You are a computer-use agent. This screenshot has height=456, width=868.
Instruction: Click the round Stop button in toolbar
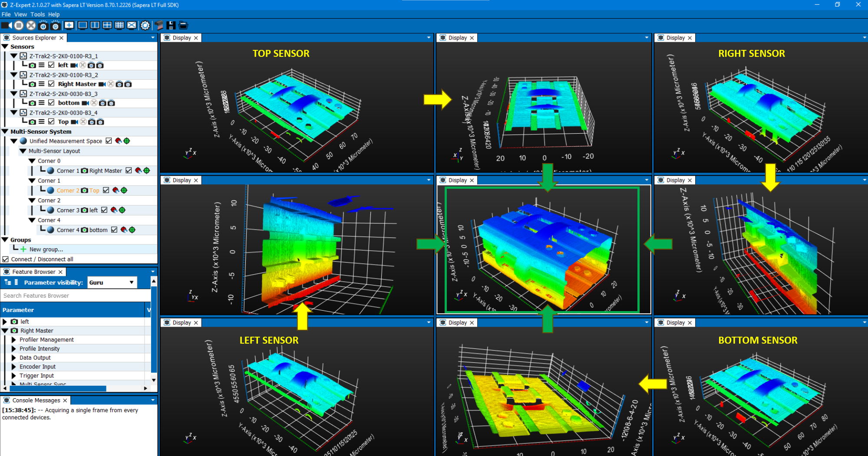[x=19, y=26]
